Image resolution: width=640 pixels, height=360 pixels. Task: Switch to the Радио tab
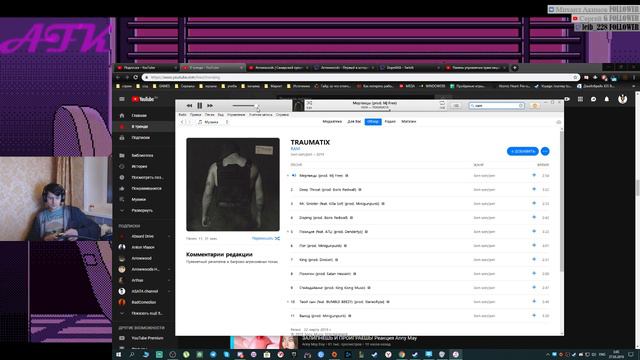[x=390, y=122]
